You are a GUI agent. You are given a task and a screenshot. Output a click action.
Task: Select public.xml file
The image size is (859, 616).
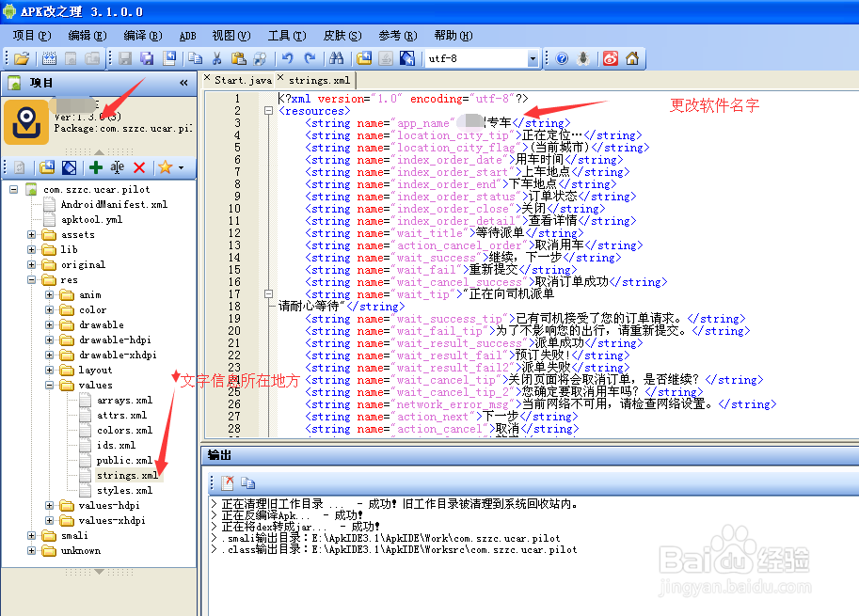tap(124, 461)
